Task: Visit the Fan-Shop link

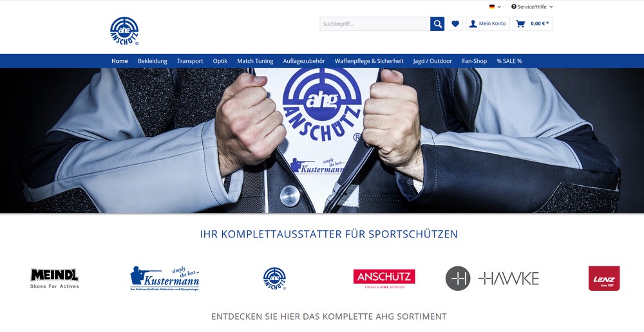Action: pyautogui.click(x=475, y=61)
